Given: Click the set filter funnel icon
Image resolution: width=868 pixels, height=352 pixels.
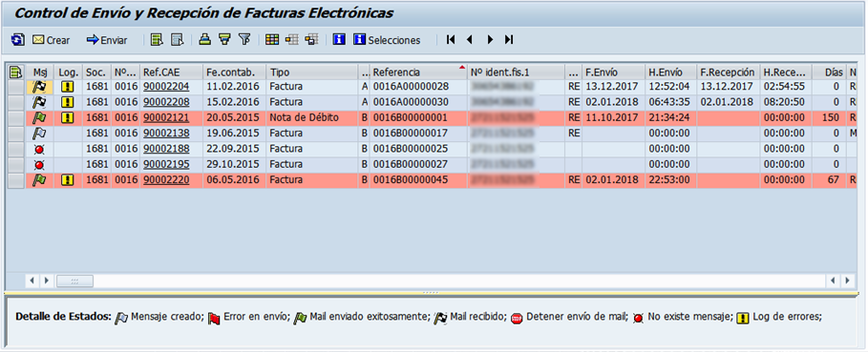Looking at the screenshot, I should (244, 40).
